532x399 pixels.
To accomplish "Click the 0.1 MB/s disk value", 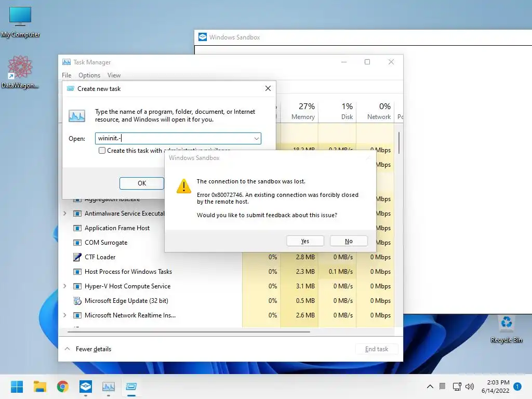I will [x=341, y=272].
